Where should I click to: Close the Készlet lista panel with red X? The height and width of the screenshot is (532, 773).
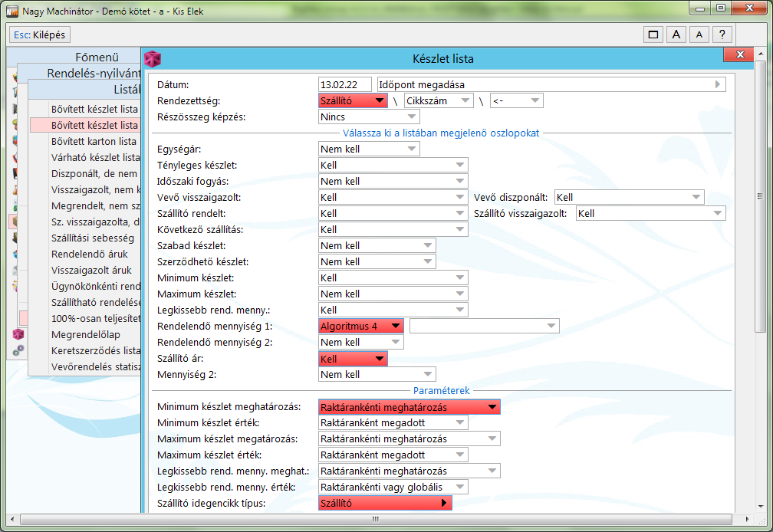click(x=740, y=55)
